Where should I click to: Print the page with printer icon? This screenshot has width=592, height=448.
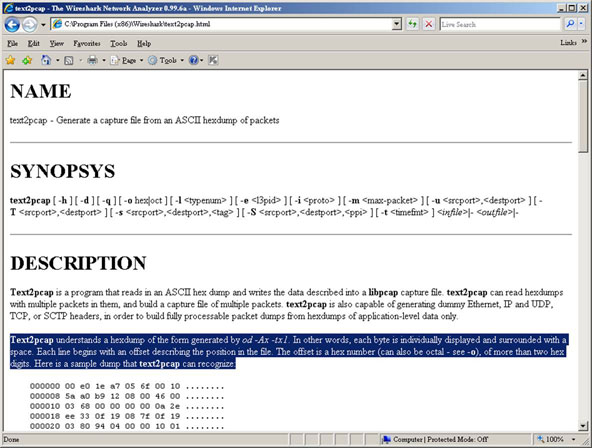point(92,60)
